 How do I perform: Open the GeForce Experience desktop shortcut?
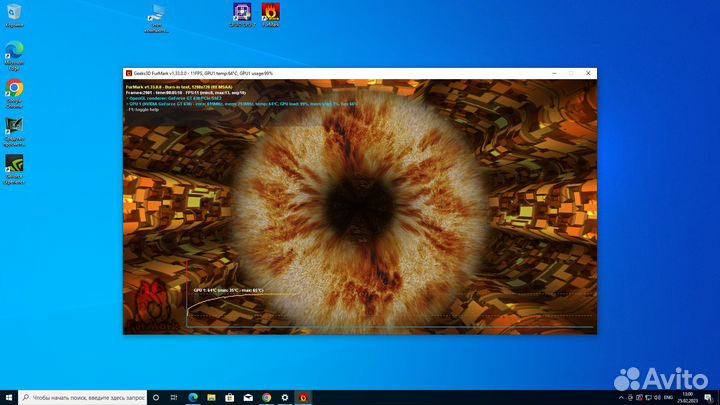(14, 166)
